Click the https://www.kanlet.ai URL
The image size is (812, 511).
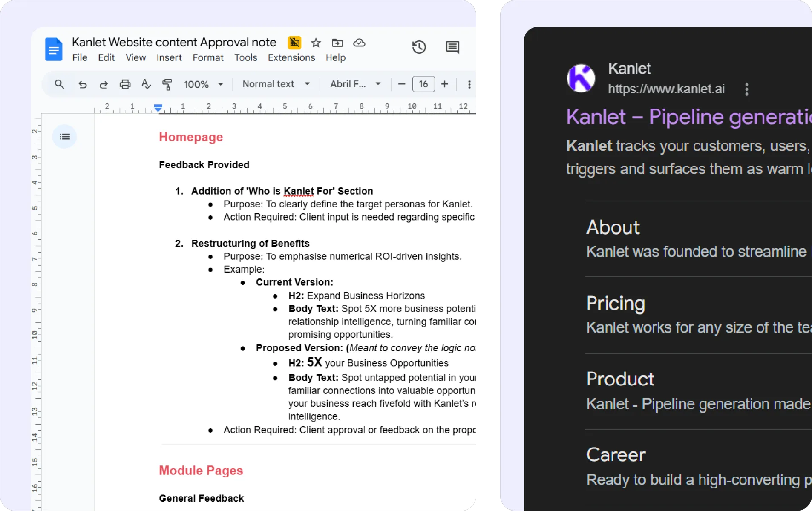666,89
